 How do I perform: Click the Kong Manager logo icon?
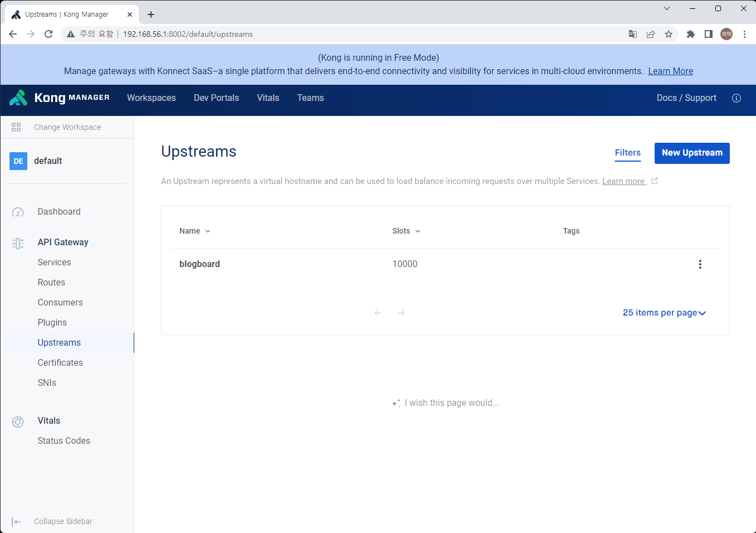18,98
